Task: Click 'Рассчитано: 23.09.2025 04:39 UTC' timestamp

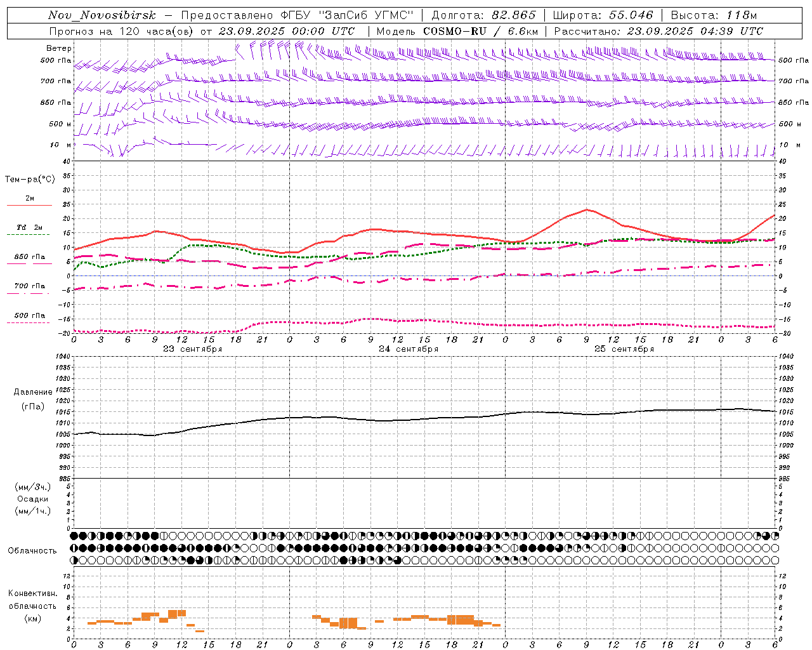Action: pos(658,31)
